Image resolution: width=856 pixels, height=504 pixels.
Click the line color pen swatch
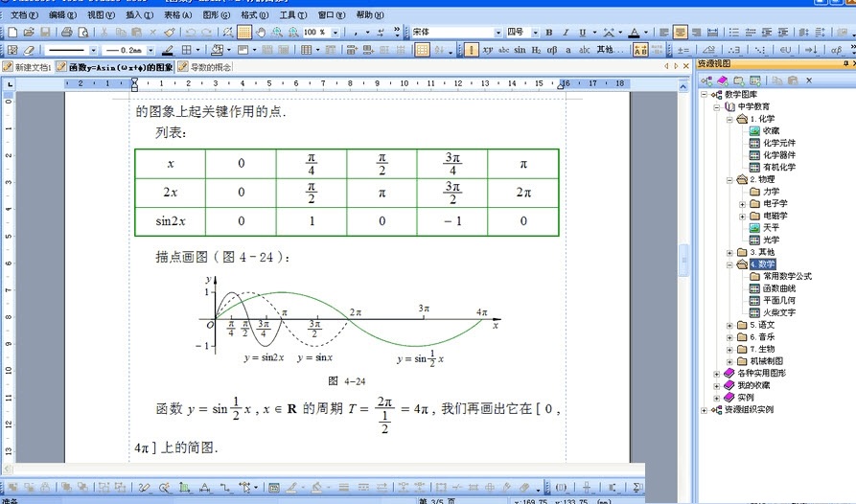(168, 50)
